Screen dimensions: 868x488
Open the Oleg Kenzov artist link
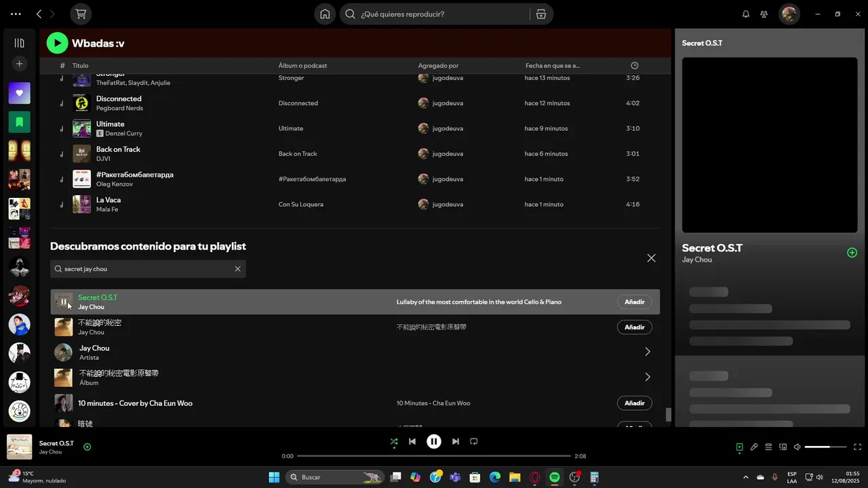click(x=114, y=184)
